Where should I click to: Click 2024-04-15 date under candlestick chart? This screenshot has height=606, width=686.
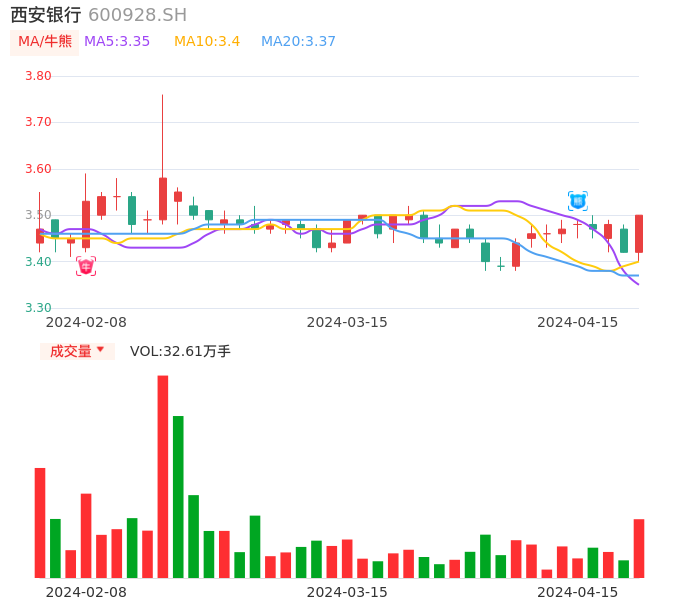pos(578,322)
